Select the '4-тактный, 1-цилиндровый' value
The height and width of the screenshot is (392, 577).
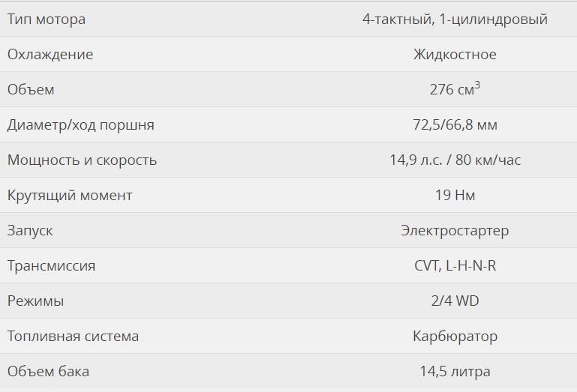point(455,19)
